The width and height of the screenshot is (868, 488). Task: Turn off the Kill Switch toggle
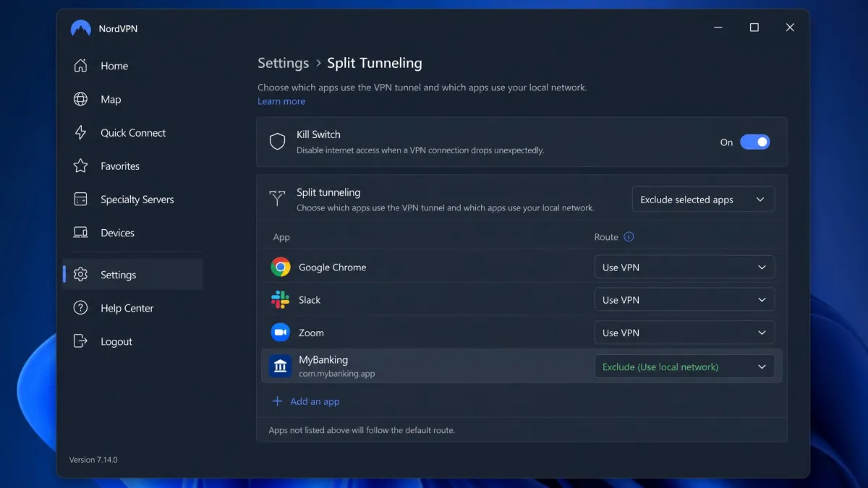pos(754,142)
